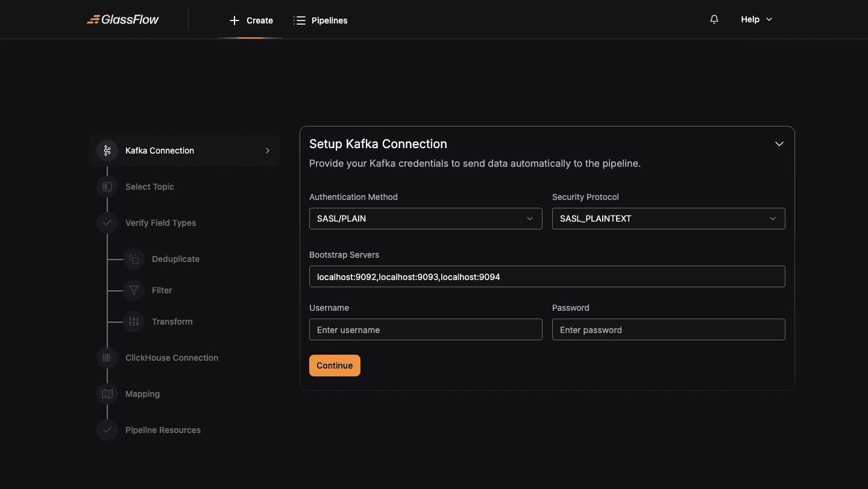Click the Pipeline Resources checkmark icon
The height and width of the screenshot is (489, 868).
107,430
